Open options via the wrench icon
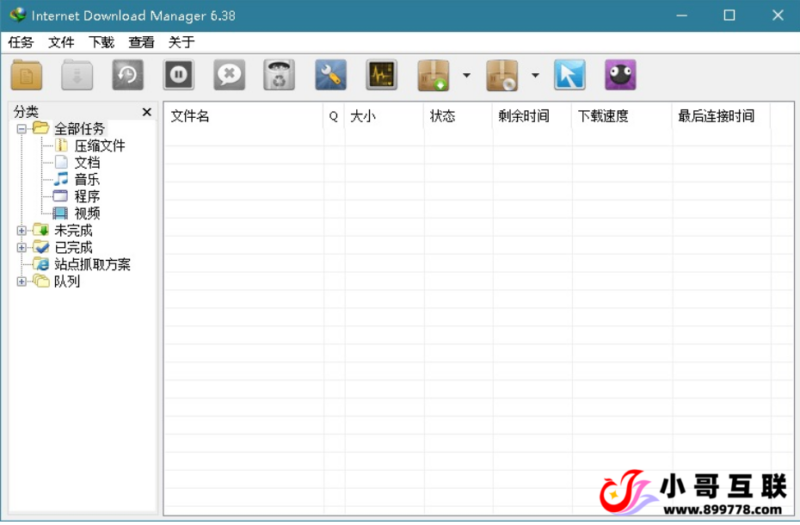This screenshot has height=525, width=800. (331, 75)
